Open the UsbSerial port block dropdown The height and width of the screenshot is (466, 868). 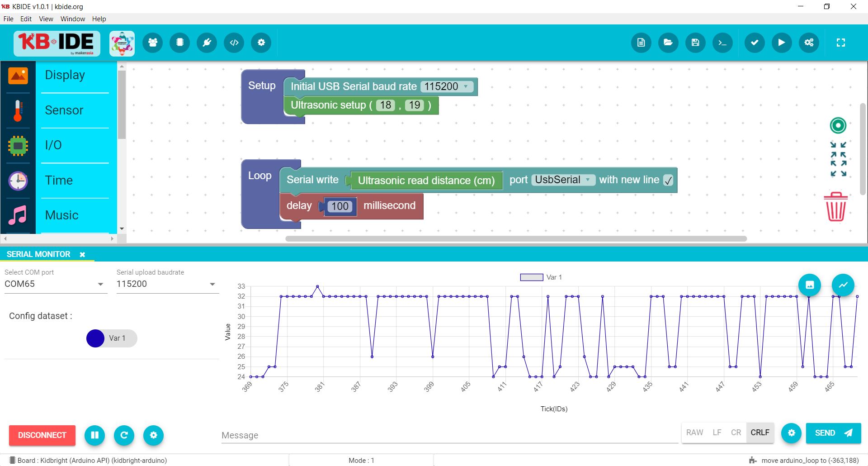pos(563,180)
